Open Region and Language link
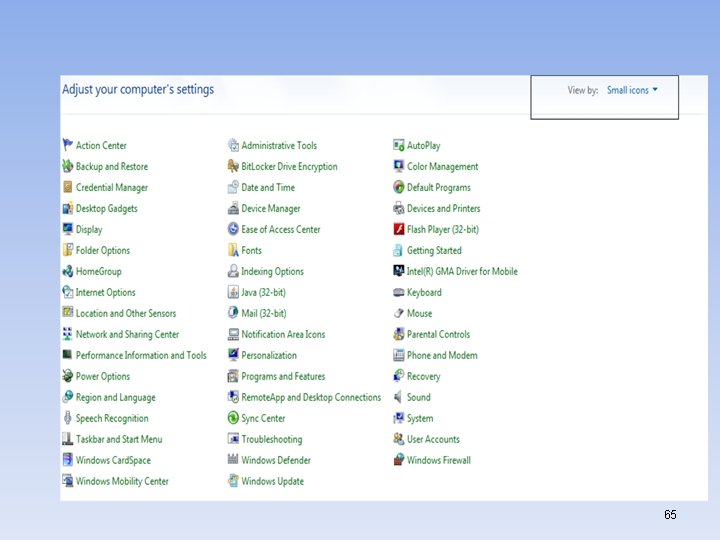This screenshot has height=540, width=720. [116, 398]
